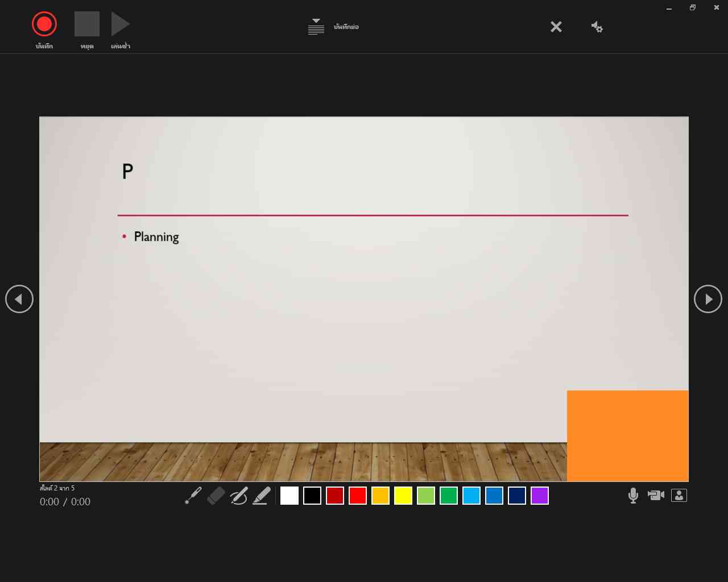
Task: Click the Planning bullet text on slide
Action: coord(156,237)
